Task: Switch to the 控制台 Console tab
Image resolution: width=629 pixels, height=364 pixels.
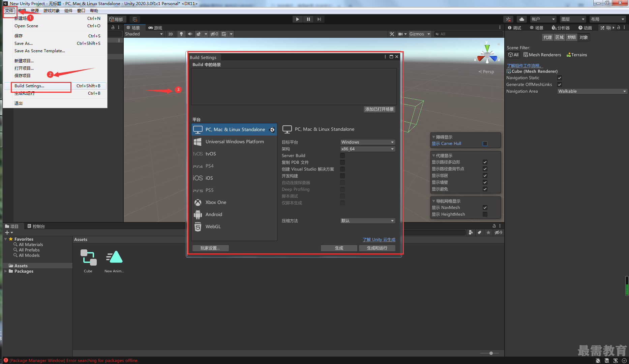Action: 36,226
